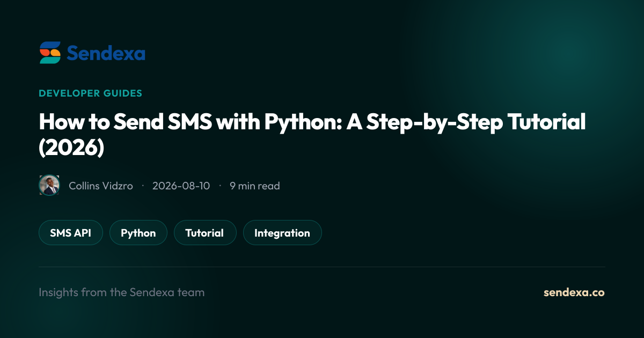Click Collins Vidzro's avatar photo
644x338 pixels.
point(49,186)
